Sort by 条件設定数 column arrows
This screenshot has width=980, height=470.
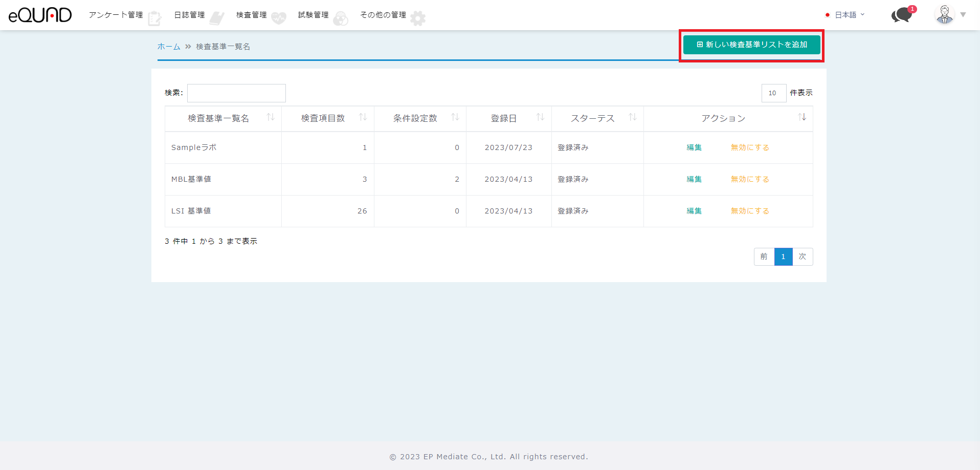pos(455,118)
